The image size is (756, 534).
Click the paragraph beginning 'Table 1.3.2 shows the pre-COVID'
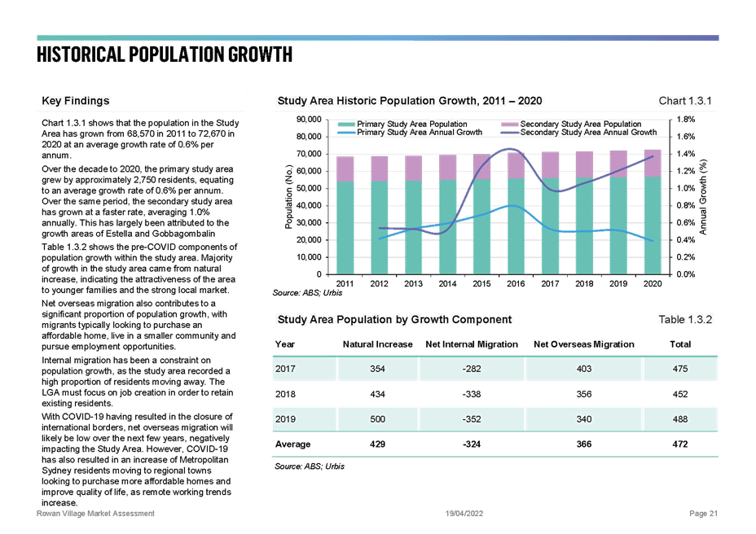point(139,269)
